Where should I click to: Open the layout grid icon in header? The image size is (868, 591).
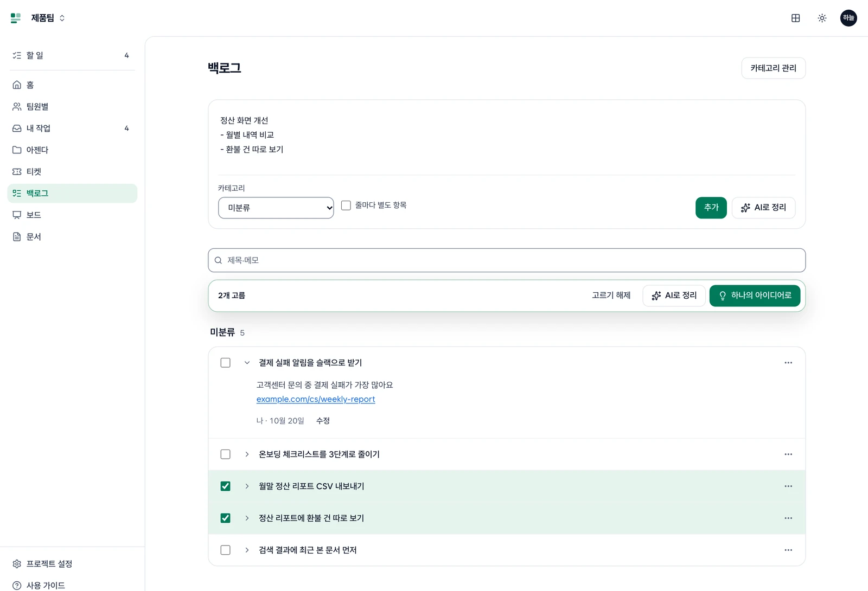coord(795,18)
